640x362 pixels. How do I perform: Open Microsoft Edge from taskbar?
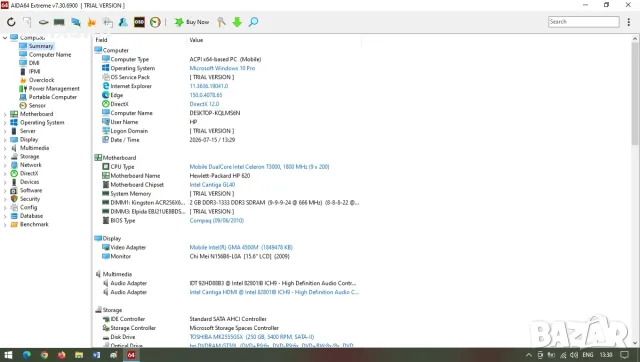click(27, 355)
